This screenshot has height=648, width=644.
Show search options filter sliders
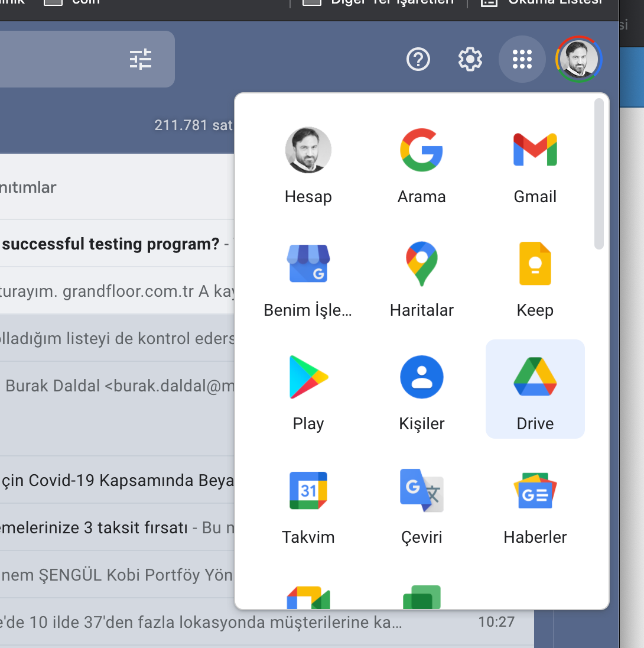pos(141,59)
